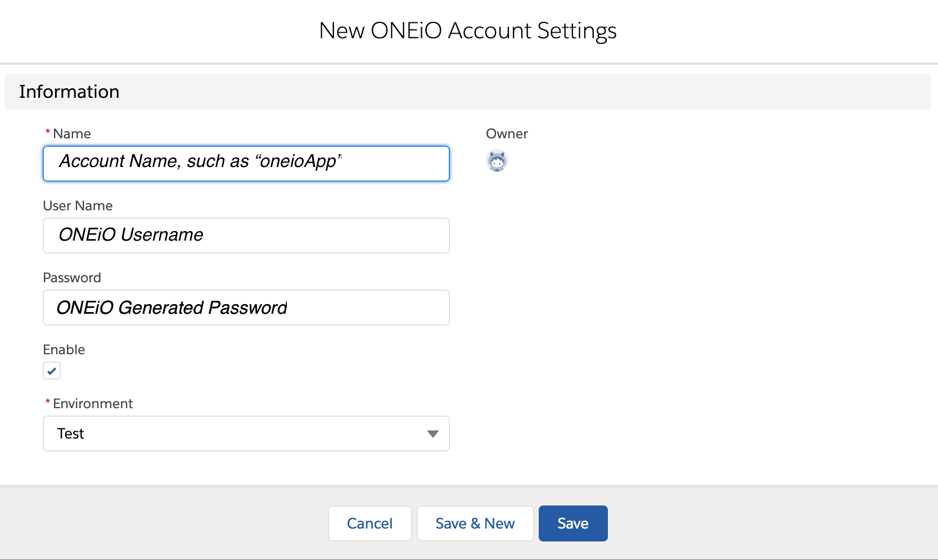Select the Password input field

click(246, 308)
